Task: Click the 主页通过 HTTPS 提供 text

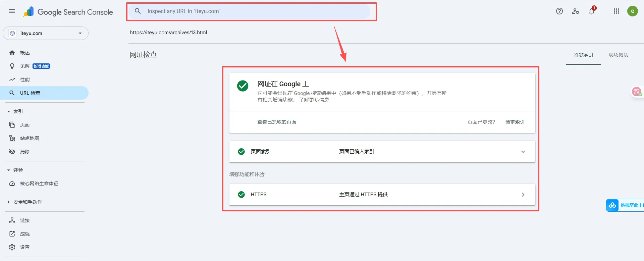Action: pos(363,195)
